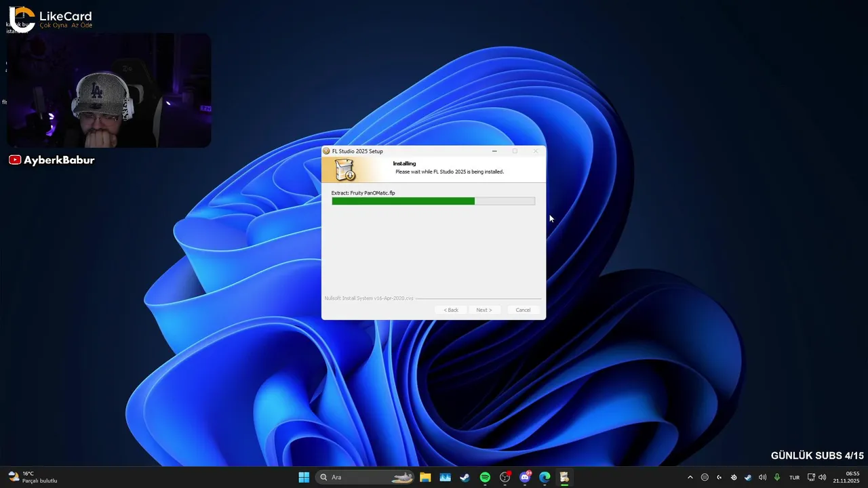This screenshot has width=868, height=488.
Task: Click the AyberkBabur YouTube label
Action: click(52, 160)
